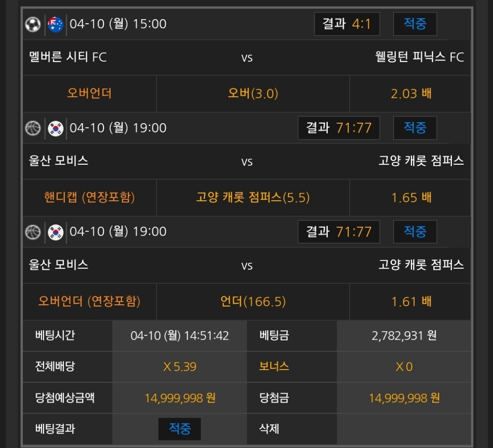
Task: Select the 언더(166.5) pick
Action: click(x=253, y=301)
